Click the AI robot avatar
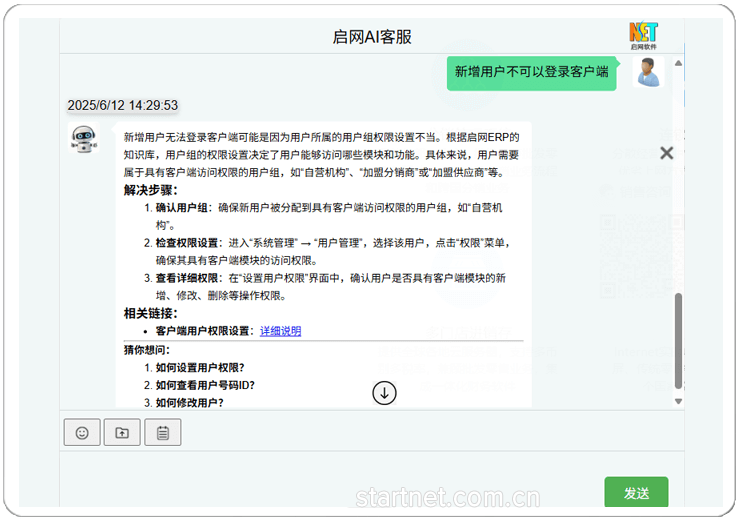The height and width of the screenshot is (521, 740). click(x=84, y=138)
